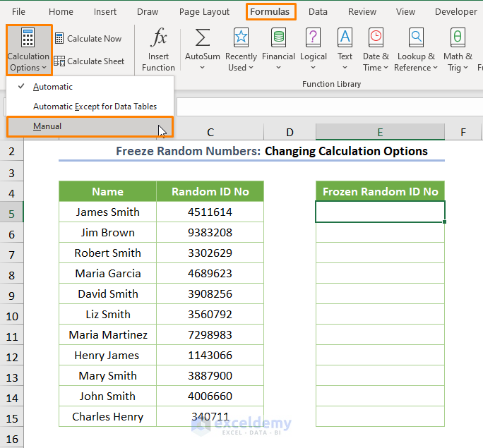Image resolution: width=483 pixels, height=448 pixels.
Task: Switch to the Page Layout tab
Action: pos(204,12)
